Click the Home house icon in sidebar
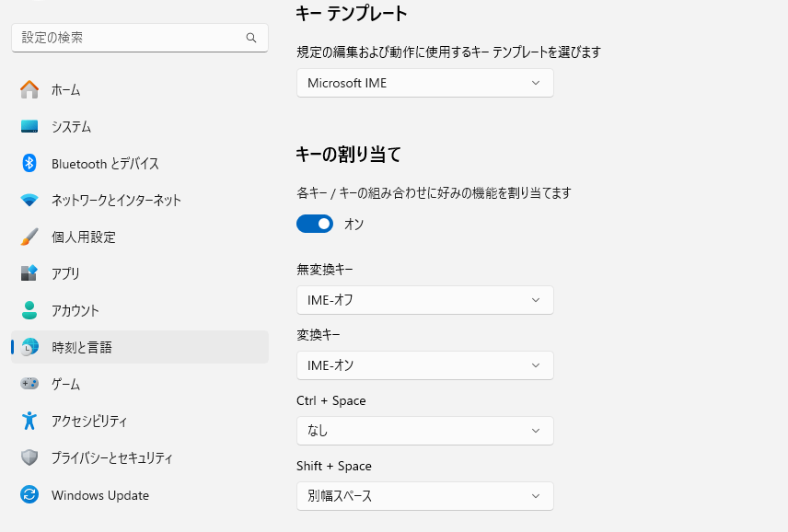Screen dimensions: 788x532 (29, 89)
